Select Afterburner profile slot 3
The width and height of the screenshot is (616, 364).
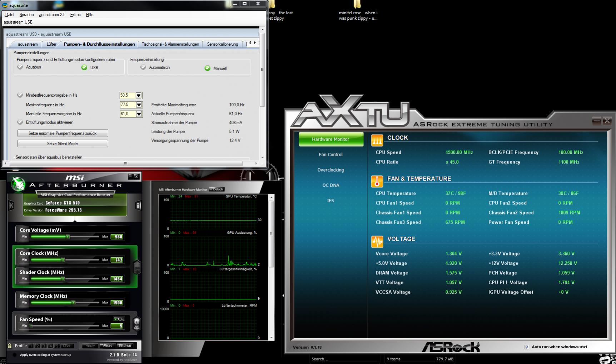[x=44, y=346]
